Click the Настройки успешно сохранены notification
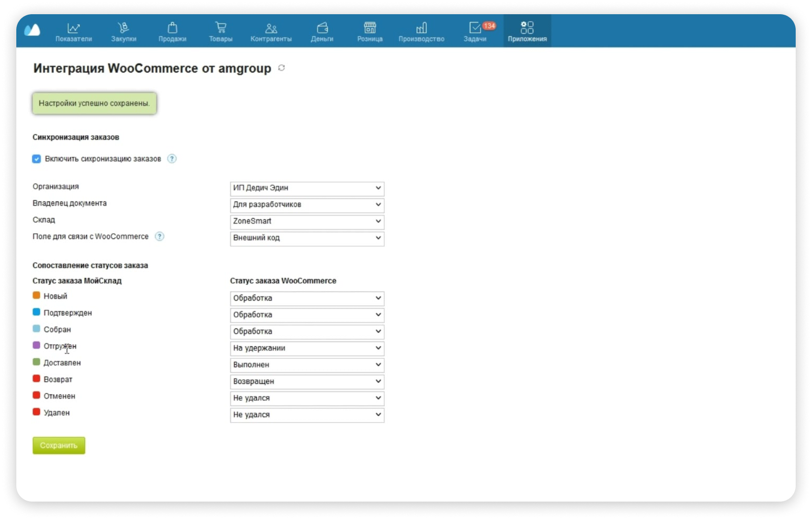The image size is (812, 520). (94, 103)
